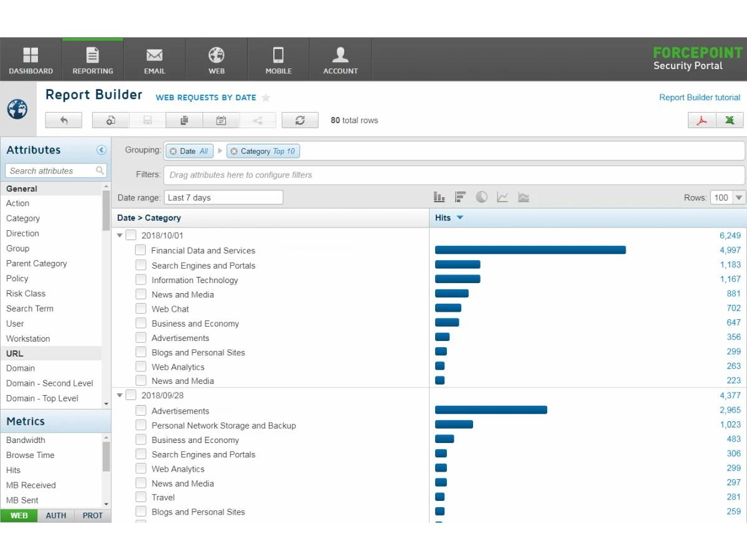
Task: Switch to pie chart view
Action: coord(482,197)
